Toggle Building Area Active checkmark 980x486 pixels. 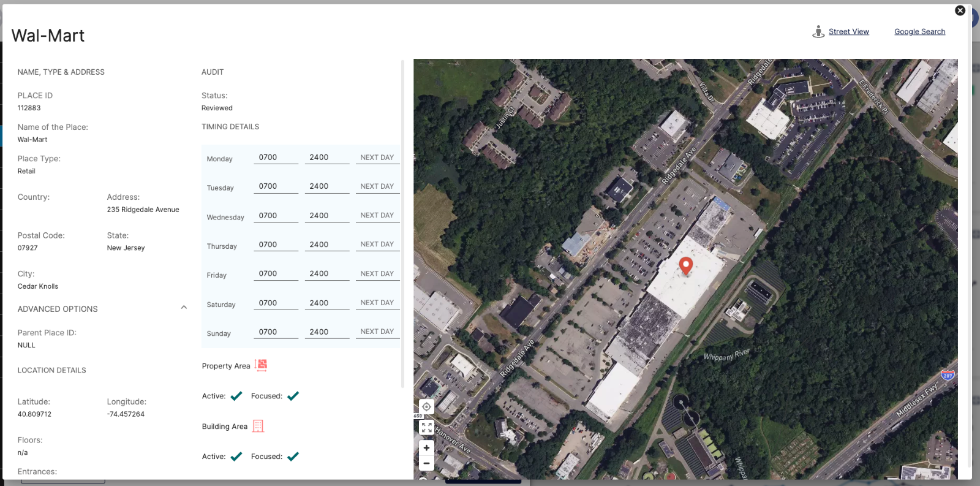click(x=236, y=457)
